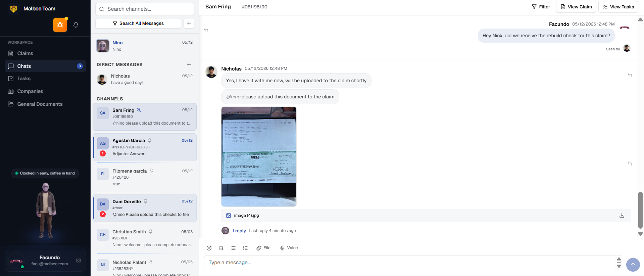The width and height of the screenshot is (644, 276).
Task: Click the Search All Messages button
Action: [138, 23]
